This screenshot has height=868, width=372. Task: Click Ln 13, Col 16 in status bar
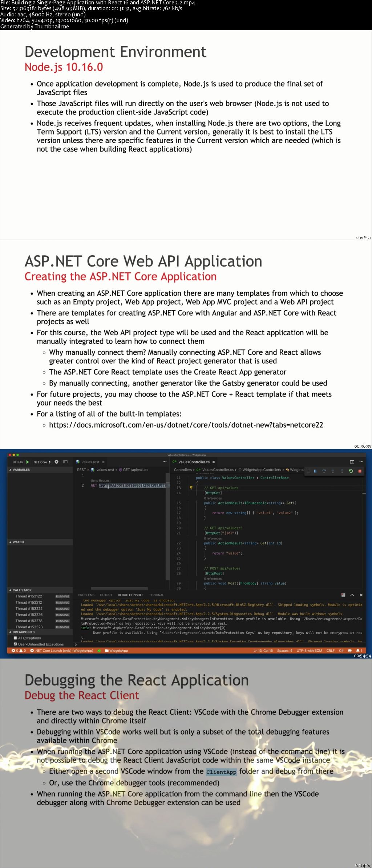pos(263,651)
